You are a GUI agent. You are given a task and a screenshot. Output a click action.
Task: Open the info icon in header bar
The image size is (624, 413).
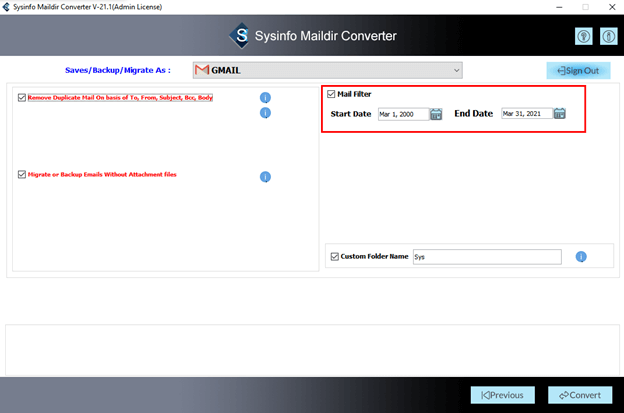pos(608,37)
